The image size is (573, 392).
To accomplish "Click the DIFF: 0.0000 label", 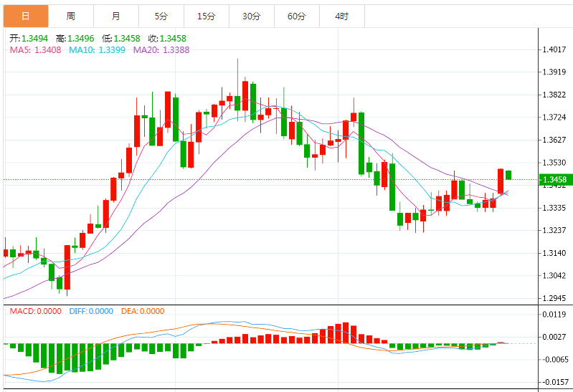I will 91,311.
